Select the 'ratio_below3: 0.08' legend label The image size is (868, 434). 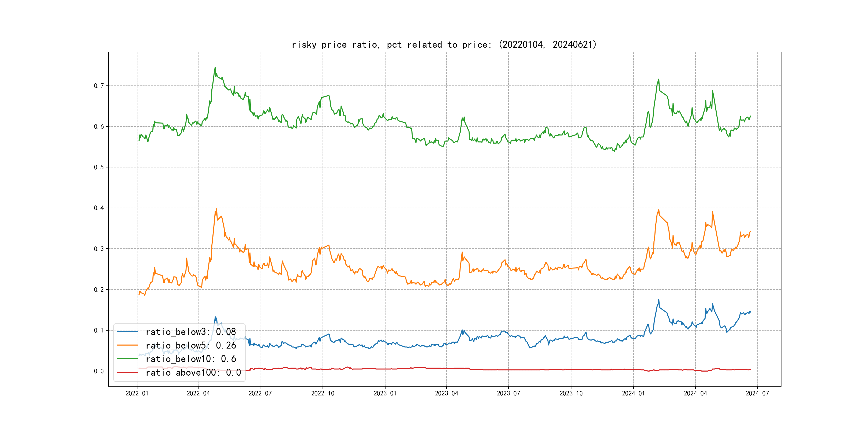(x=191, y=332)
